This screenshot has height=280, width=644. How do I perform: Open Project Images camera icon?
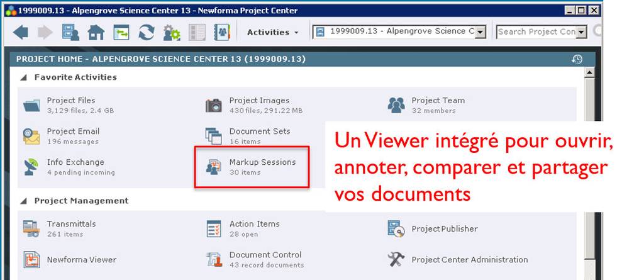[x=214, y=105]
